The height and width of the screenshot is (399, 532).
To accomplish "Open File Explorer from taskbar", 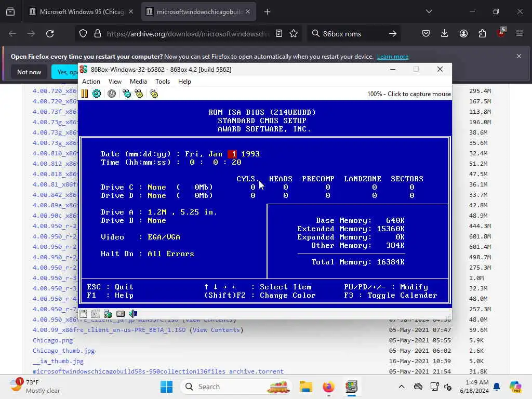I will [x=305, y=387].
